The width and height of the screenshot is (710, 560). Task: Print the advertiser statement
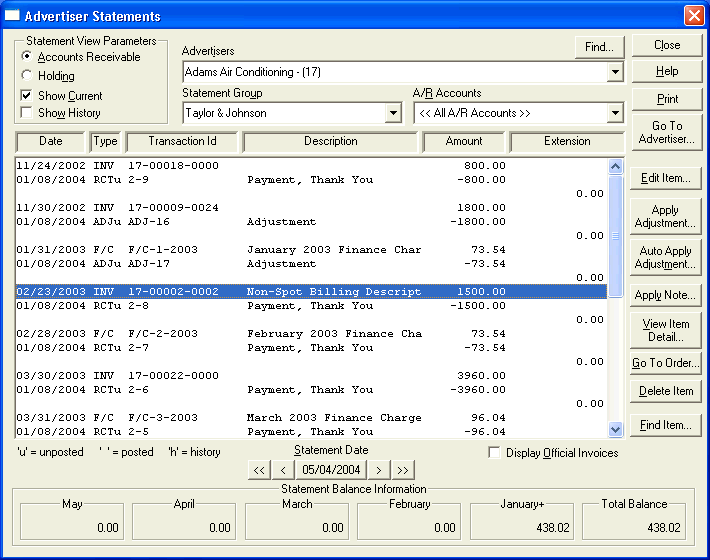(x=667, y=99)
